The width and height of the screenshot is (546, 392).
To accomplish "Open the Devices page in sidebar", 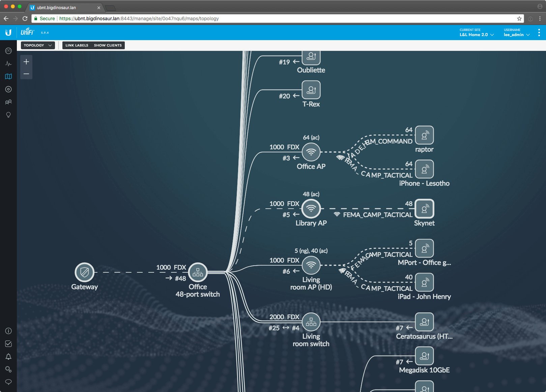I will pyautogui.click(x=8, y=89).
